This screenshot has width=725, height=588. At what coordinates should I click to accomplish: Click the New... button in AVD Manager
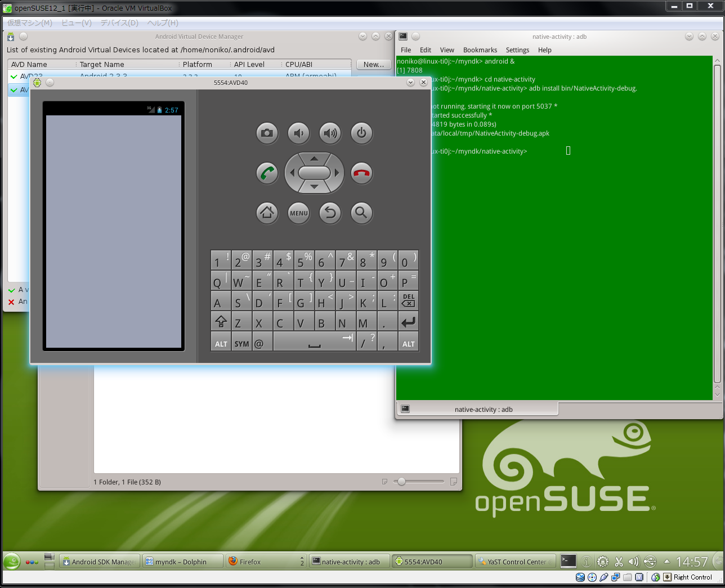(x=374, y=65)
